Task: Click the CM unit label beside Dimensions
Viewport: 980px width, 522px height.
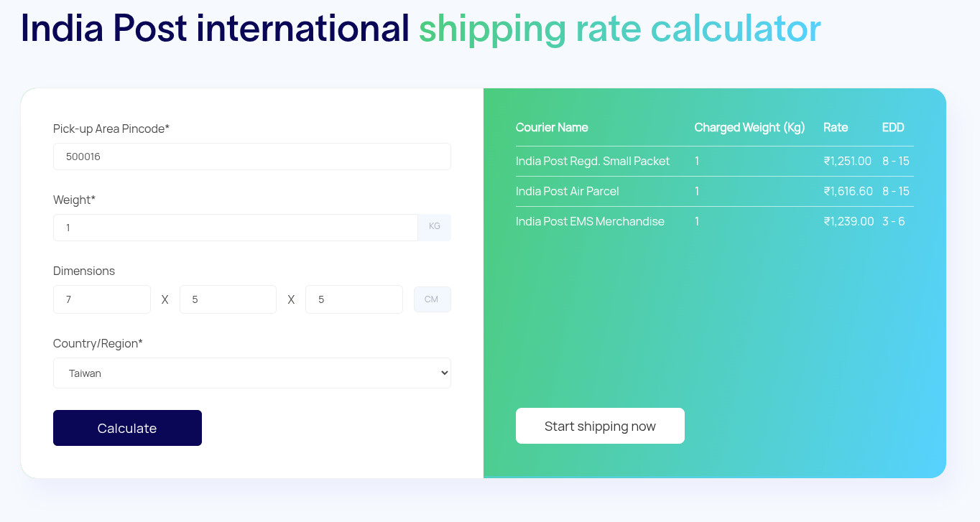Action: (432, 299)
